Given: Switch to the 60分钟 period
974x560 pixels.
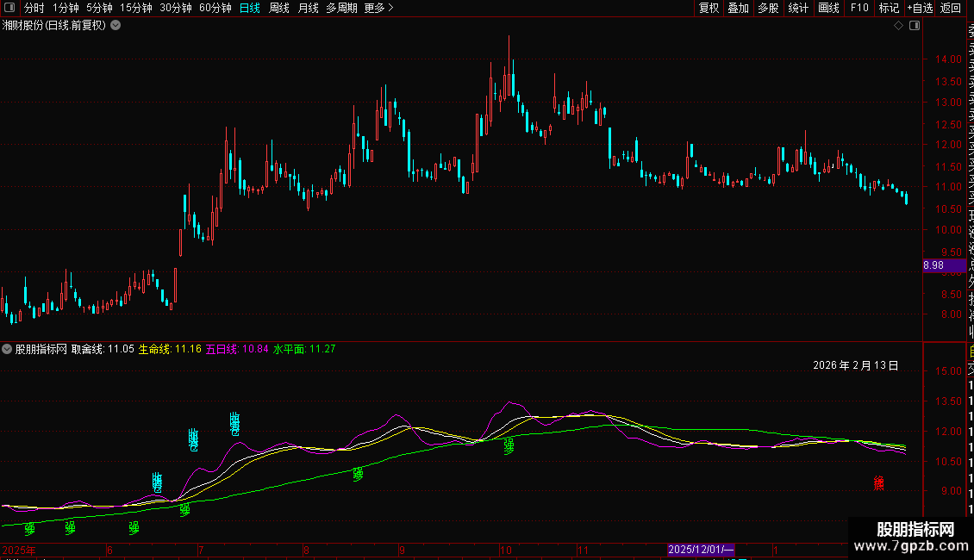Looking at the screenshot, I should pyautogui.click(x=215, y=9).
